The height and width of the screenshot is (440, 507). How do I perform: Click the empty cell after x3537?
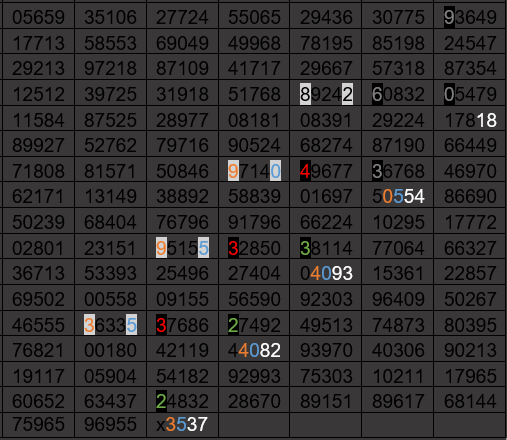(x=254, y=424)
